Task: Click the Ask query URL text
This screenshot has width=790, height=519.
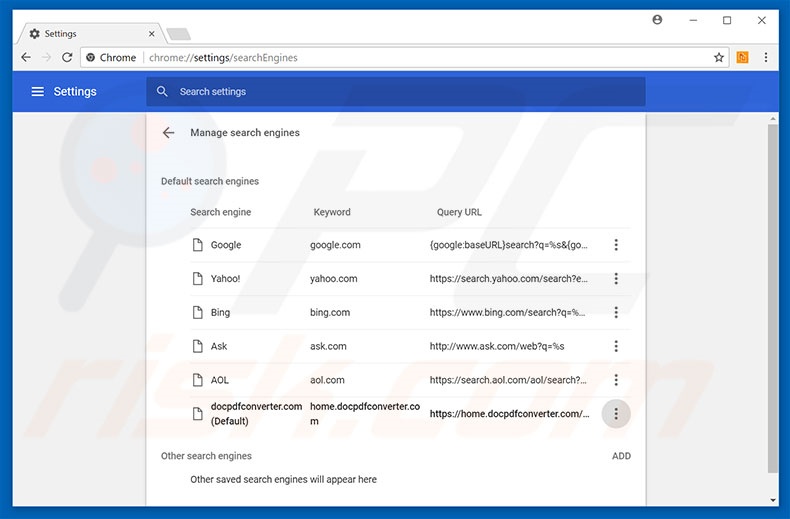Action: point(497,346)
